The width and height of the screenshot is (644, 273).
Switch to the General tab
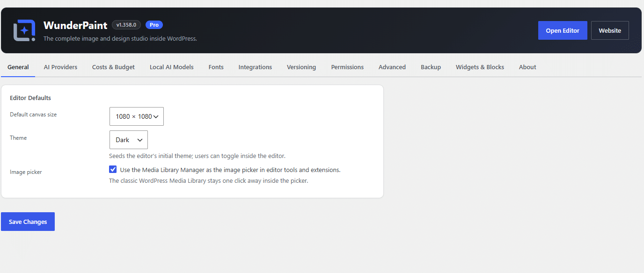pyautogui.click(x=18, y=67)
